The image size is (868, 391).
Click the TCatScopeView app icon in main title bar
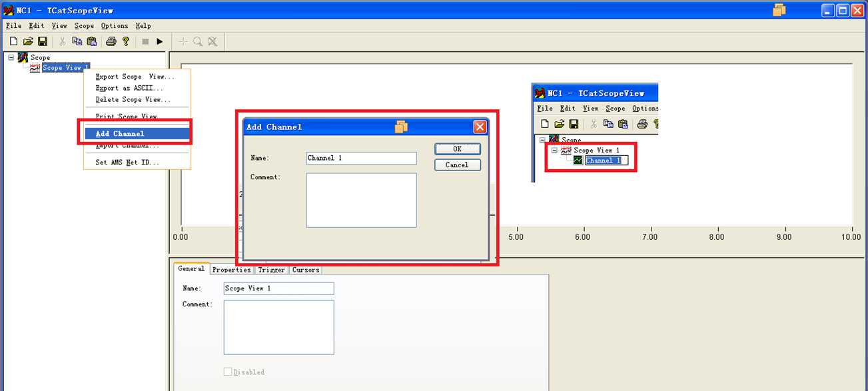click(9, 11)
